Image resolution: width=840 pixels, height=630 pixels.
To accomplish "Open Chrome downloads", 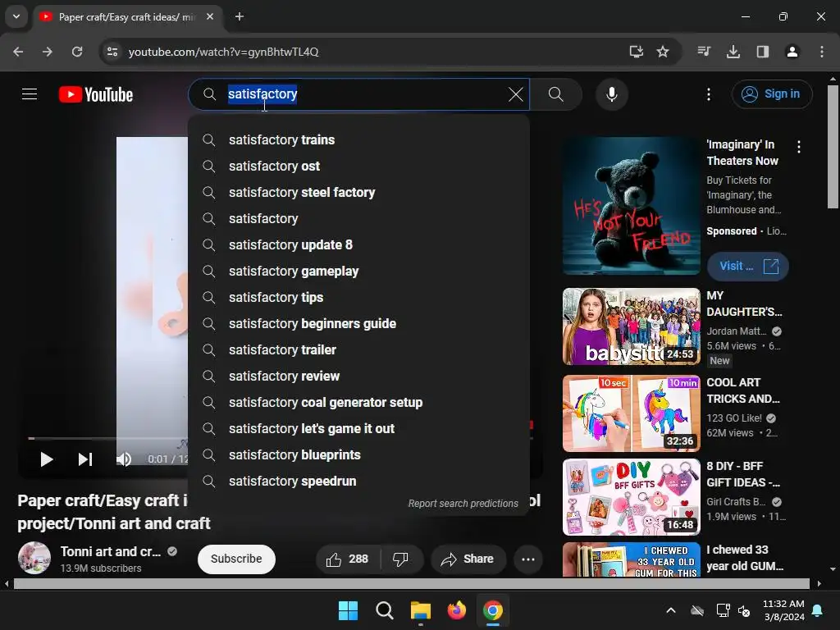I will (x=733, y=52).
